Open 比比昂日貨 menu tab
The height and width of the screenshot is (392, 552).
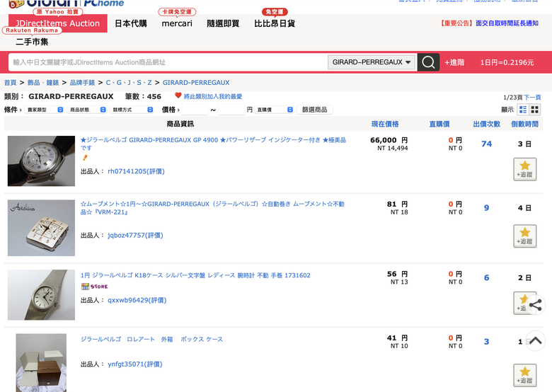[x=275, y=23]
